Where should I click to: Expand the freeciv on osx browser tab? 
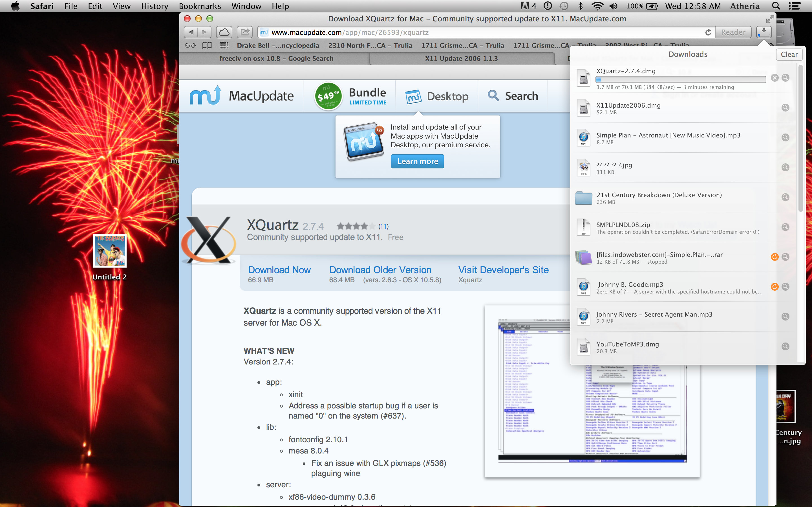(275, 58)
